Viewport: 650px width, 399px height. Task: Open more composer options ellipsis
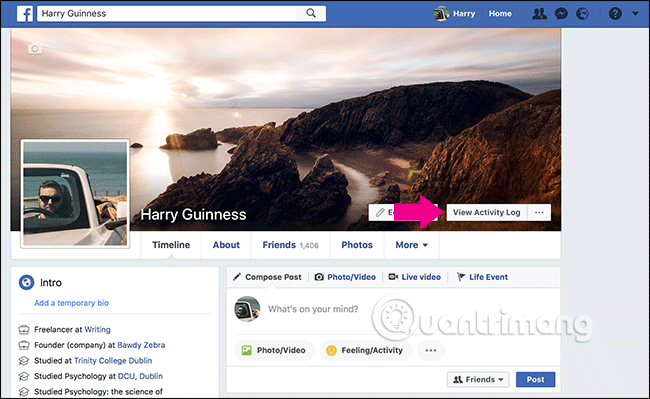pyautogui.click(x=431, y=350)
